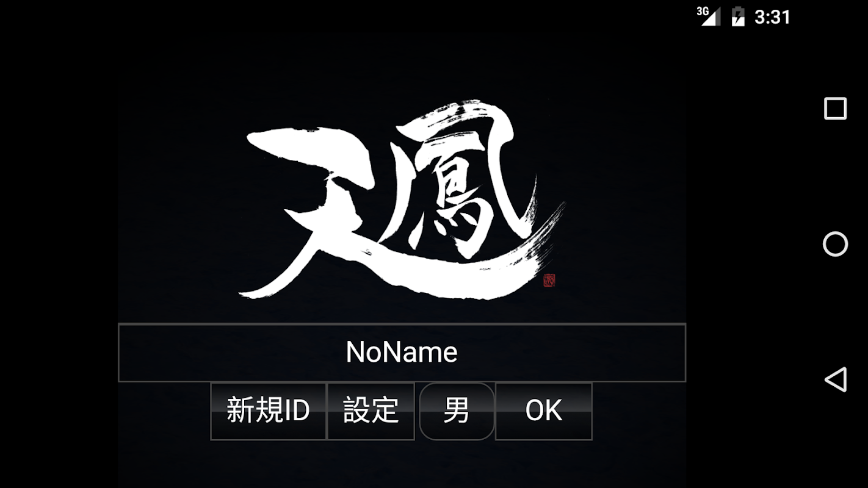Tap the battery charging status icon
This screenshot has height=488, width=868.
click(738, 16)
